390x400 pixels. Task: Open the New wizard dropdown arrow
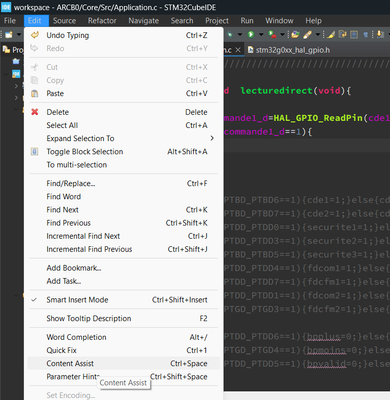[x=19, y=34]
